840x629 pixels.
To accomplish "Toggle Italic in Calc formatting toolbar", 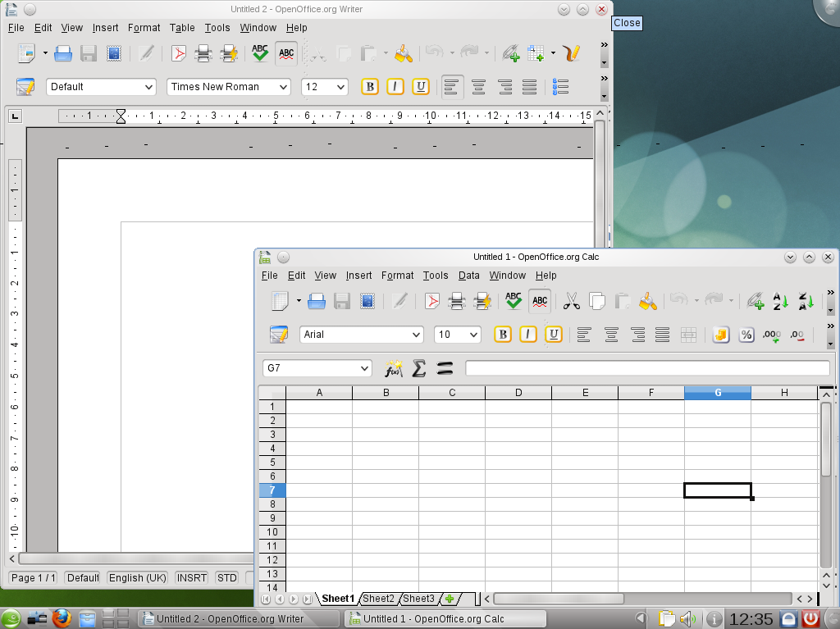I will 527,335.
